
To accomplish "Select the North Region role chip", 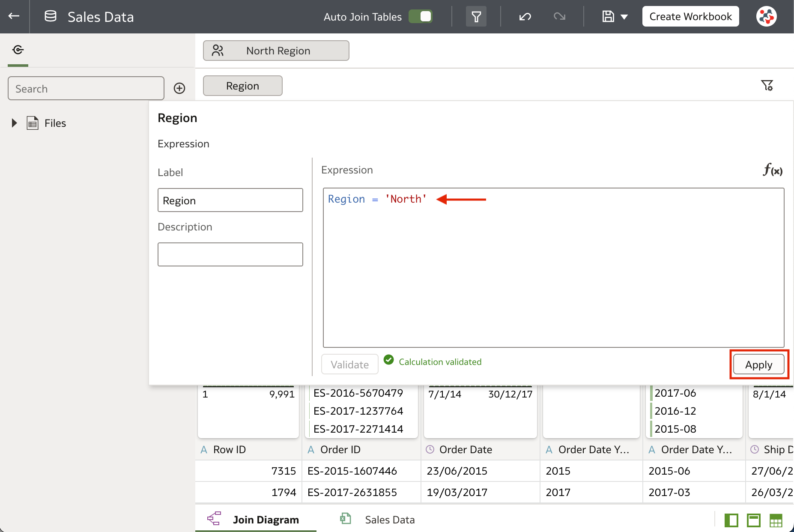I will [x=276, y=51].
